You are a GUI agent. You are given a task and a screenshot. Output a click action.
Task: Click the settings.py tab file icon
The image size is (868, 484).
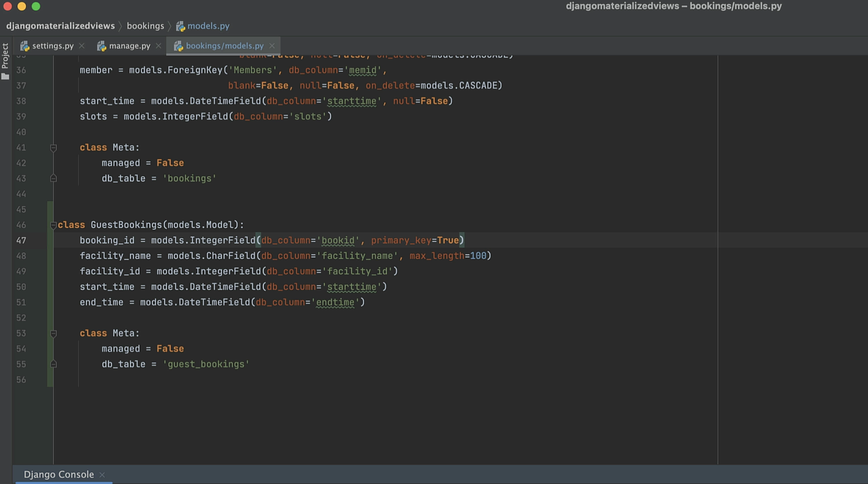coord(24,46)
